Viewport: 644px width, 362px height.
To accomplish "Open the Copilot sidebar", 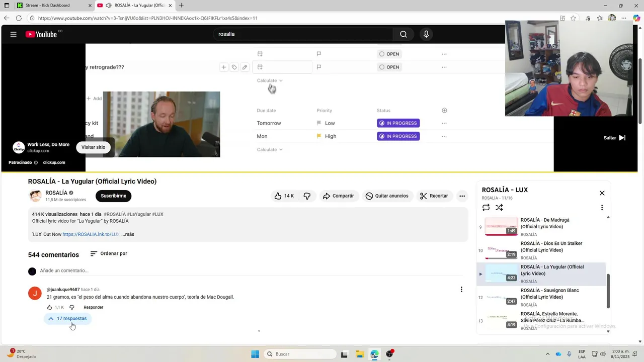I will coord(636,18).
